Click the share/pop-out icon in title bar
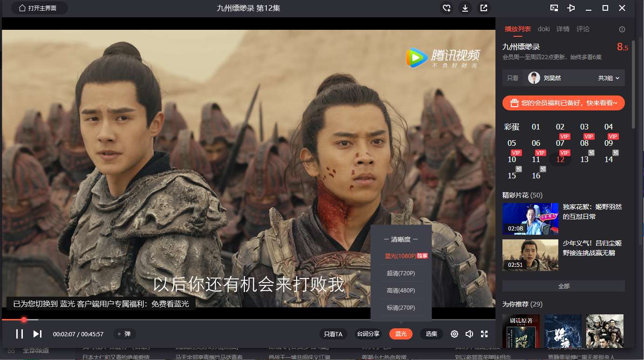This screenshot has width=644, height=360. tap(484, 8)
